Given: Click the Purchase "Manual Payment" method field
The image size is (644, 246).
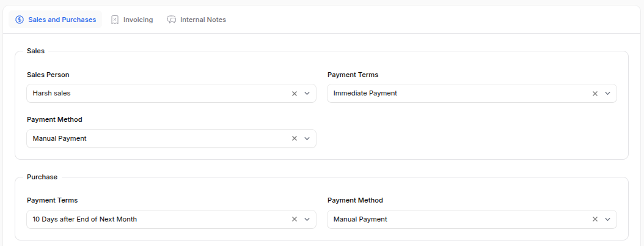Looking at the screenshot, I should tap(452, 219).
